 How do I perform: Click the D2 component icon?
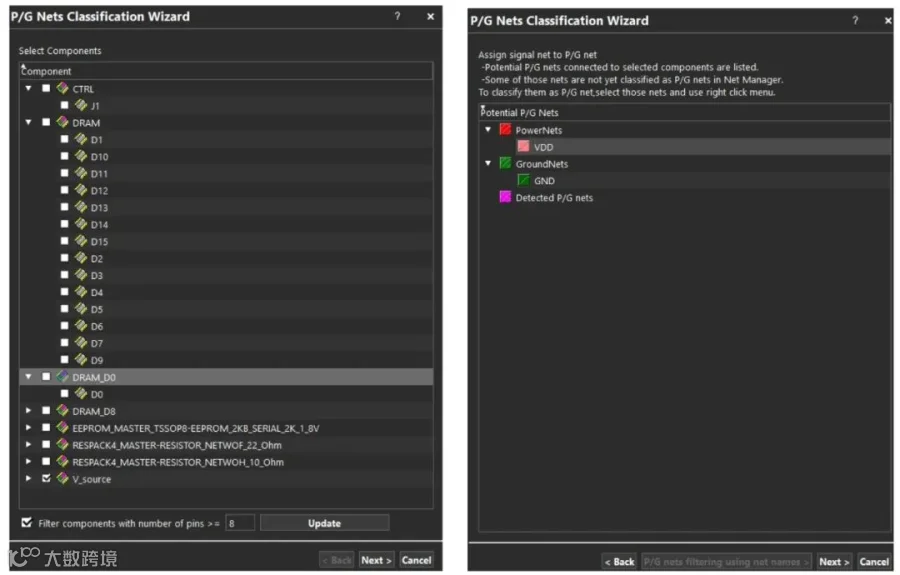click(x=81, y=258)
